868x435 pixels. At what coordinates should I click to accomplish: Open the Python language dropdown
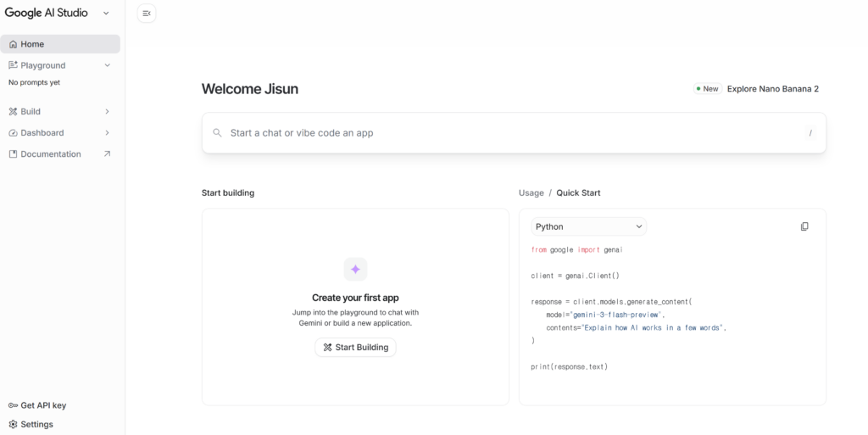click(x=588, y=226)
